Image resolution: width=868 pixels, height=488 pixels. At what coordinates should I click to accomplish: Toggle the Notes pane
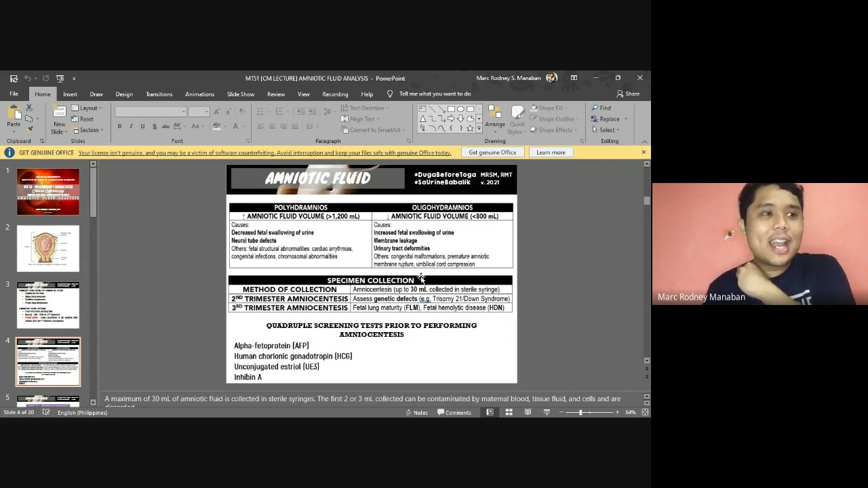point(417,412)
